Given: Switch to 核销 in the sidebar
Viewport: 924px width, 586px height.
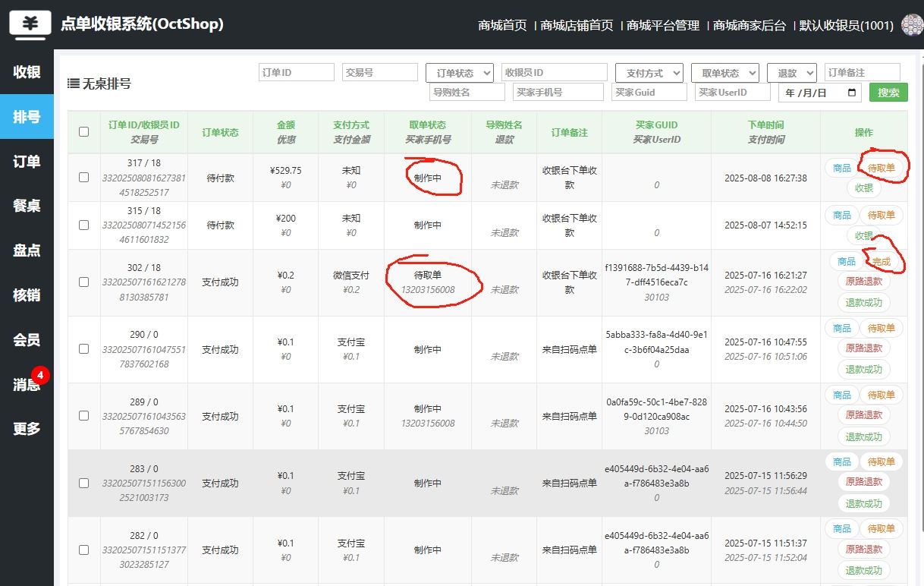Looking at the screenshot, I should coord(27,295).
